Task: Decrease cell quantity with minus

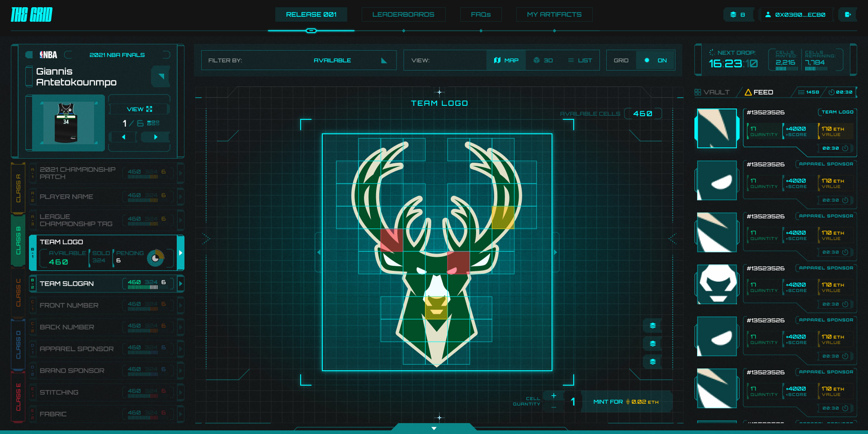Action: coord(553,407)
